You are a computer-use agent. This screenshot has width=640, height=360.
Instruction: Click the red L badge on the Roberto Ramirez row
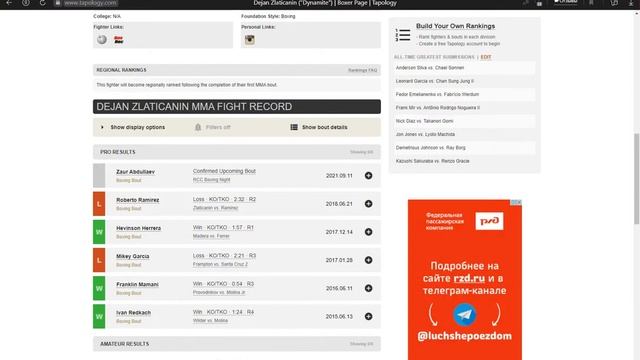pos(99,204)
